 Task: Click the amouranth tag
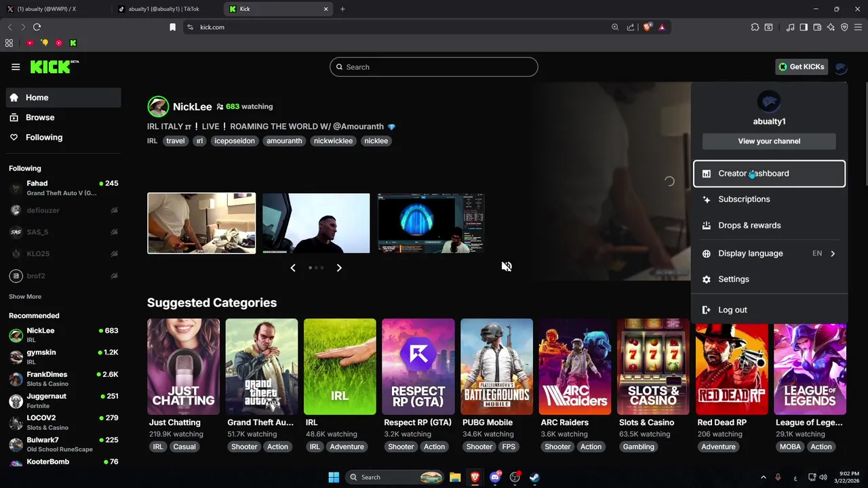284,141
